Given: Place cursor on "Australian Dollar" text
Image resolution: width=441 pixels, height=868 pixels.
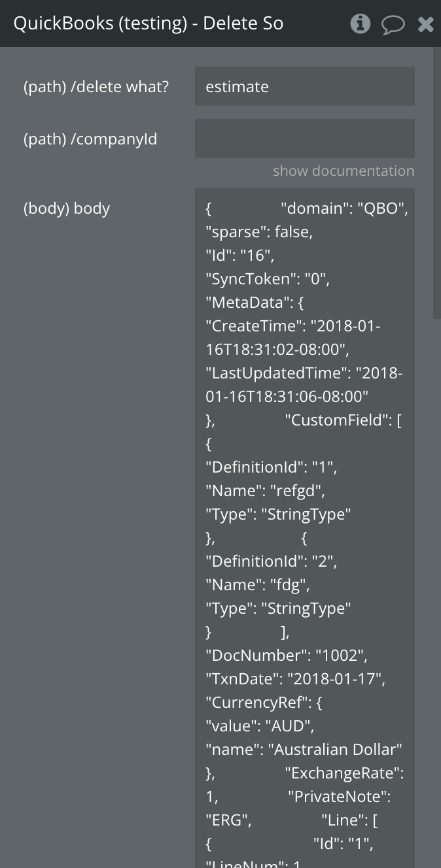Looking at the screenshot, I should [335, 750].
